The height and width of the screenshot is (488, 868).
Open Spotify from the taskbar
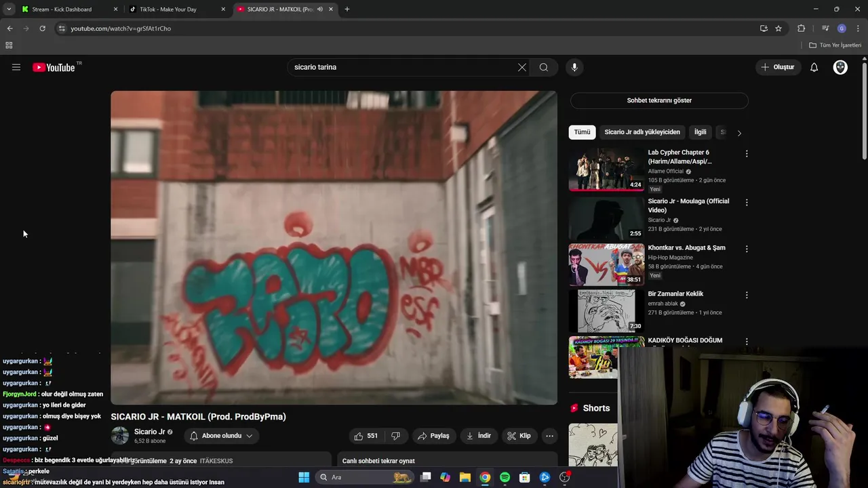pos(505,477)
